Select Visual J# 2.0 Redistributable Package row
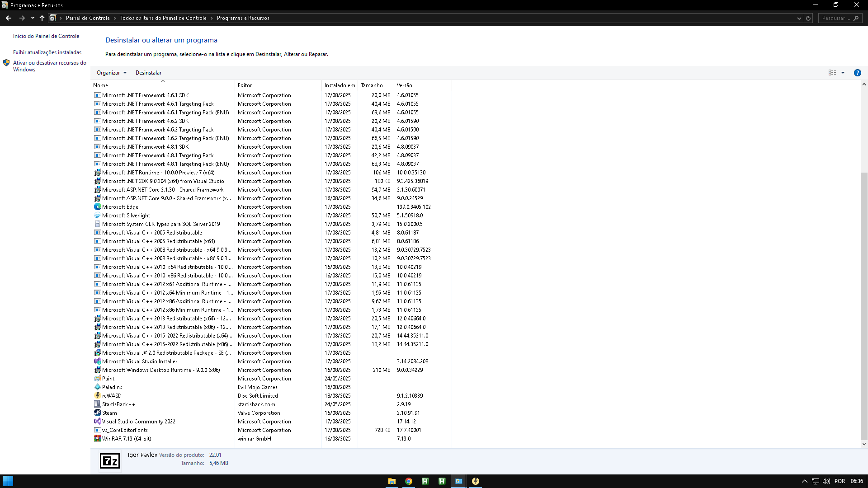The width and height of the screenshot is (868, 488). [271, 352]
